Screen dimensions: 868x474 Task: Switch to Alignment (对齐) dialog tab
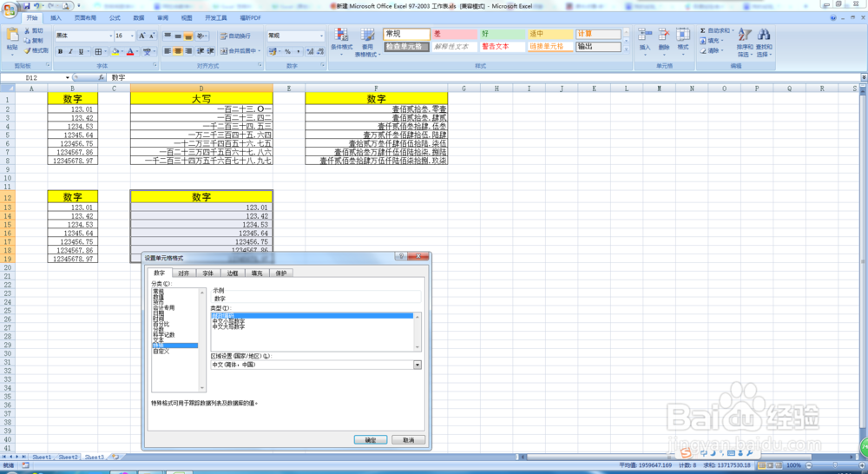(184, 273)
